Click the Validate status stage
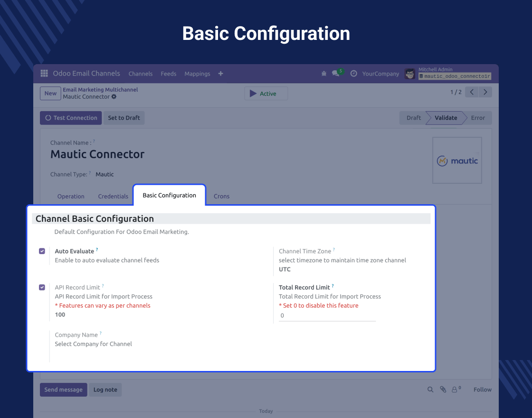 coord(446,118)
